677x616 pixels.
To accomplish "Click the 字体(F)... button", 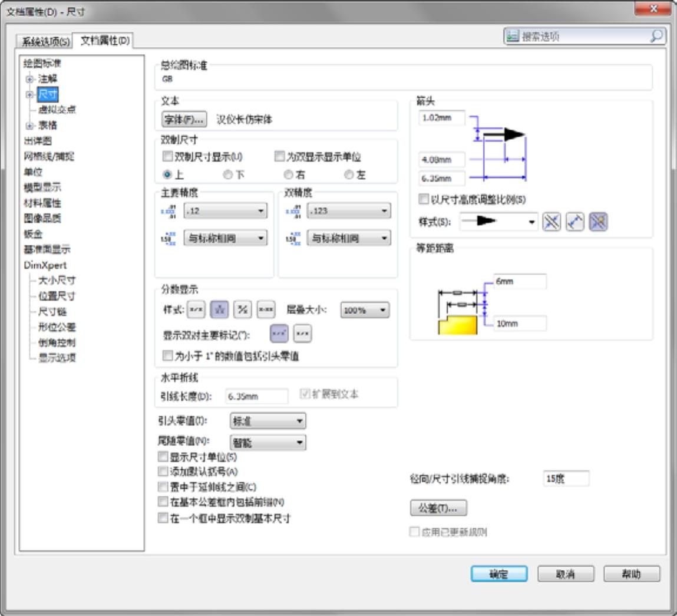I will click(x=184, y=119).
